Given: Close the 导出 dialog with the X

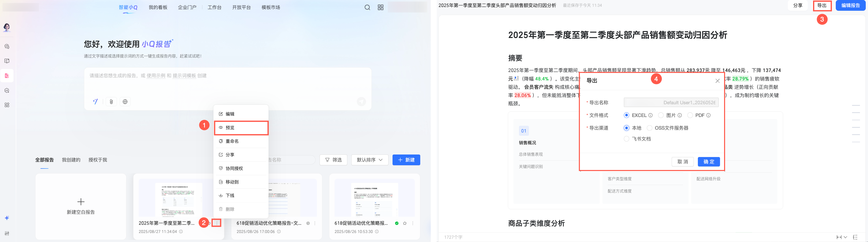Looking at the screenshot, I should (717, 81).
